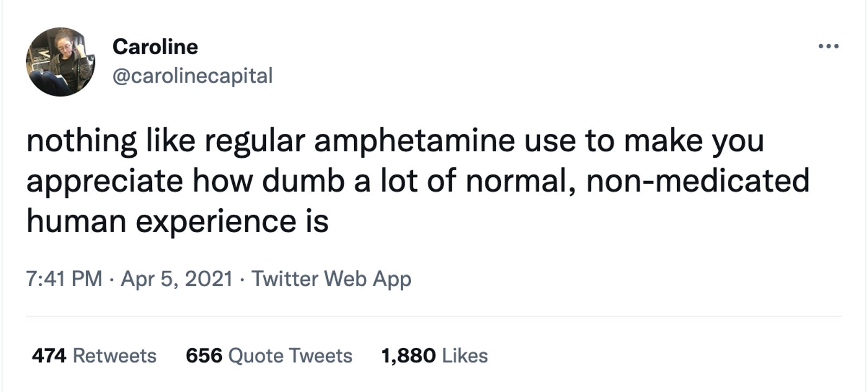This screenshot has height=392, width=868.
Task: Click the number 1,880 beside Likes
Action: (408, 356)
